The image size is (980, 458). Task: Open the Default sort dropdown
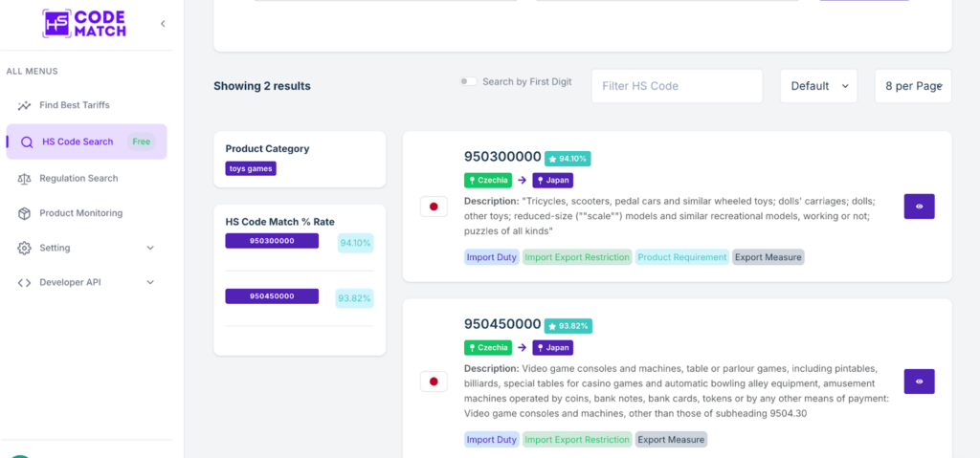pos(818,86)
